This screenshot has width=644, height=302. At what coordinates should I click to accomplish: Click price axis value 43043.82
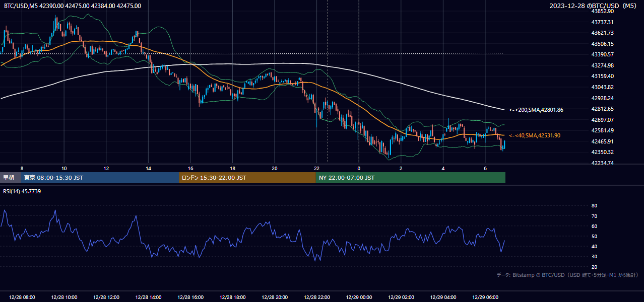click(602, 87)
